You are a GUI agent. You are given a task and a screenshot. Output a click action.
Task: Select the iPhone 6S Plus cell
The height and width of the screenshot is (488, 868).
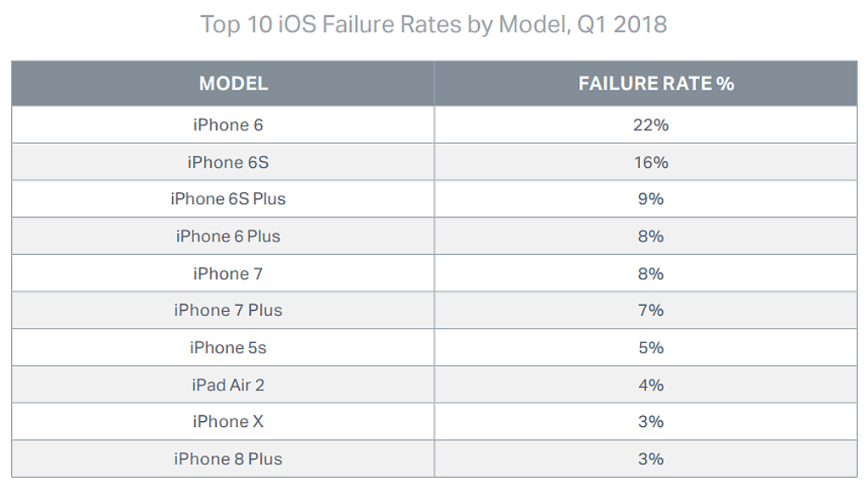click(x=228, y=199)
